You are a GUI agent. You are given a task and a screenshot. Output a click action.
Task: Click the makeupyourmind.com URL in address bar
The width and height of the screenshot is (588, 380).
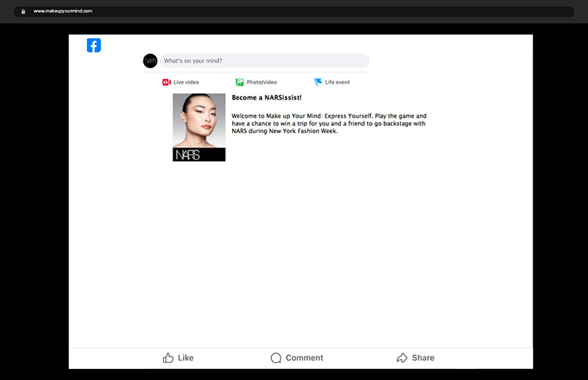point(63,12)
